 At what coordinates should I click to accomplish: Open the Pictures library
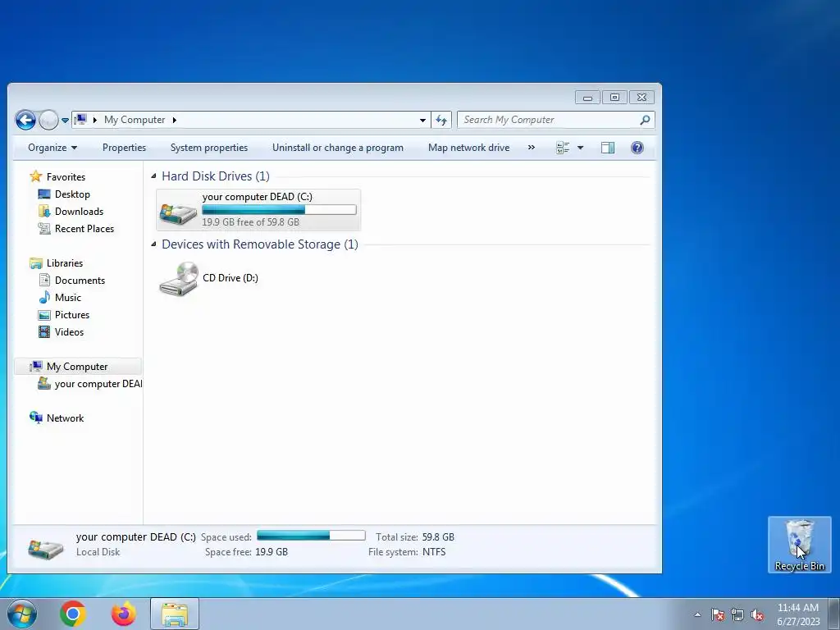72,314
